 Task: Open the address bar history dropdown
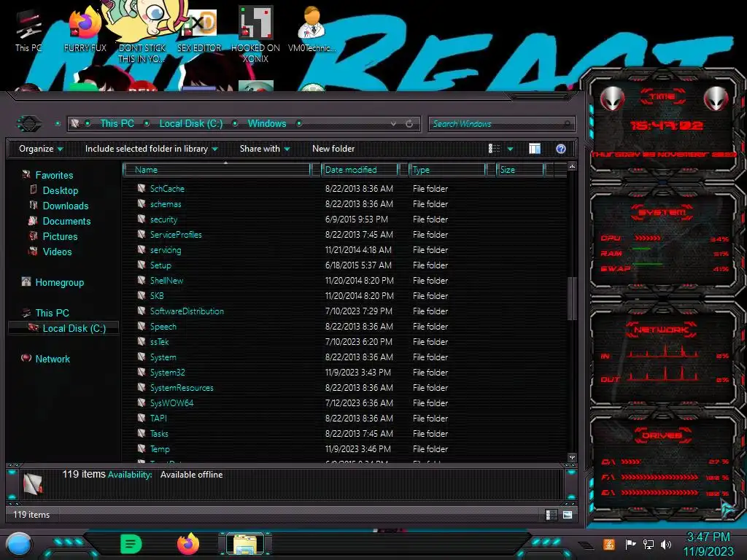(x=393, y=124)
